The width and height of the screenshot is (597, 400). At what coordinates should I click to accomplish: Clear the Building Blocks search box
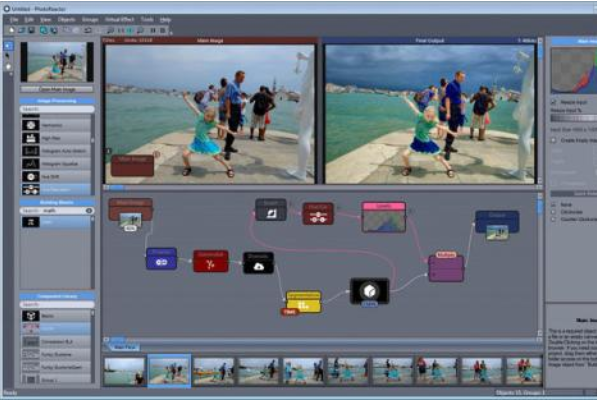pos(89,210)
